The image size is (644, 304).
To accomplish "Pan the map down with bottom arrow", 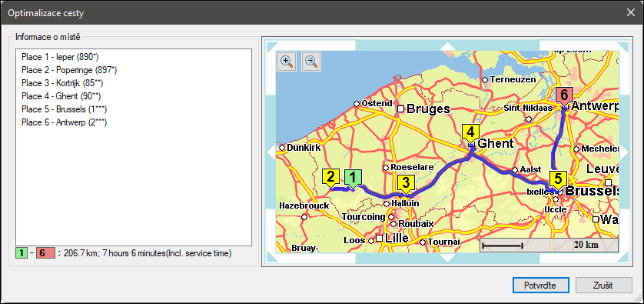I will click(447, 259).
